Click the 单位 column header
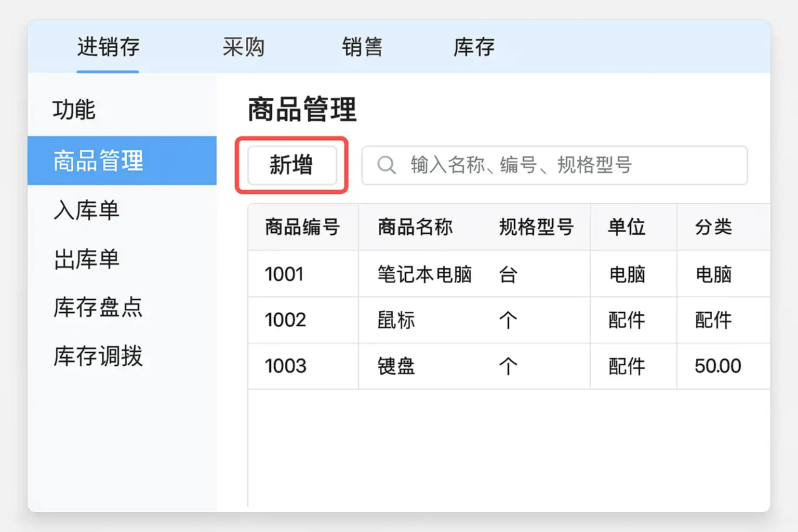 [x=627, y=227]
